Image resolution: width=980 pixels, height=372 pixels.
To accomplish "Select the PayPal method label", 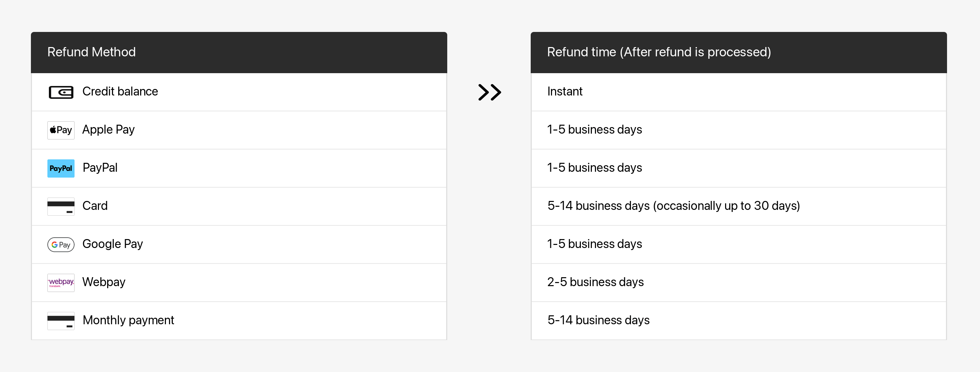I will (100, 168).
